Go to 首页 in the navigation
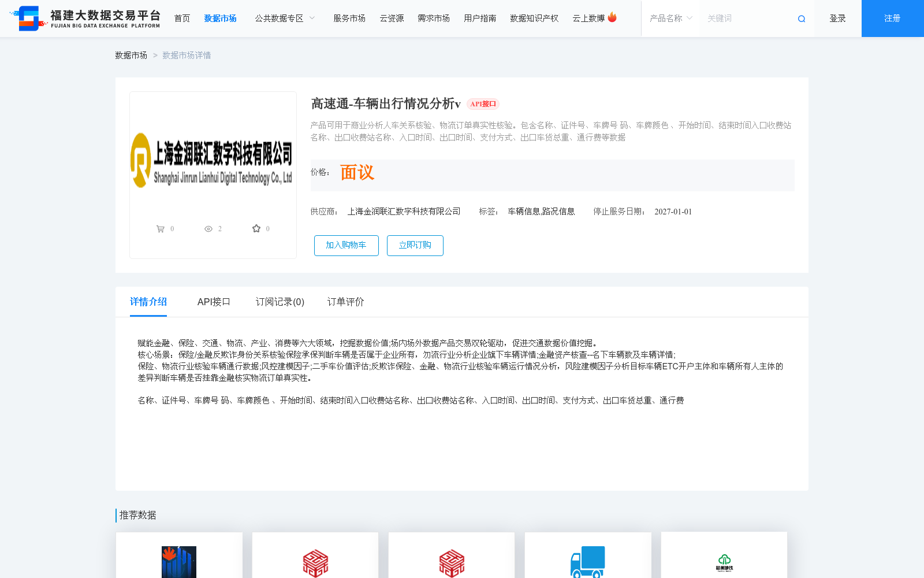Image resolution: width=924 pixels, height=578 pixels. (182, 18)
